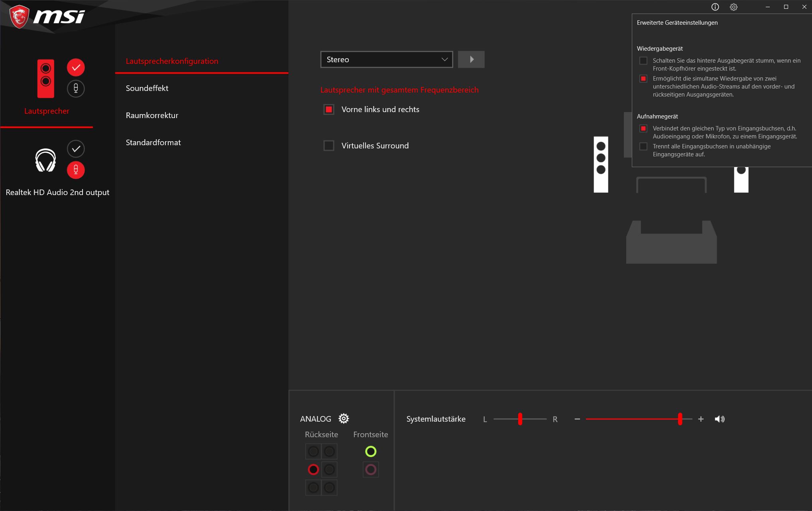Click the L/R balance slider handle
The height and width of the screenshot is (511, 812).
point(520,419)
